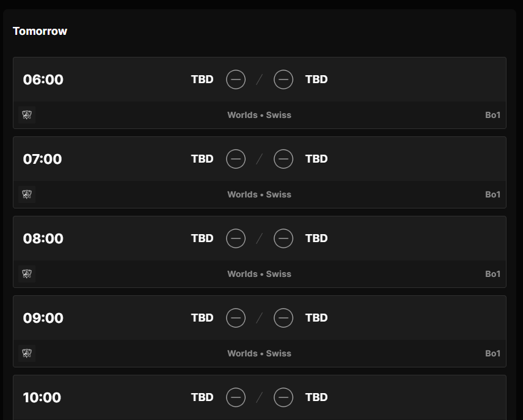Open the Worlds • Swiss link under 08:00
This screenshot has width=523, height=420.
point(259,274)
